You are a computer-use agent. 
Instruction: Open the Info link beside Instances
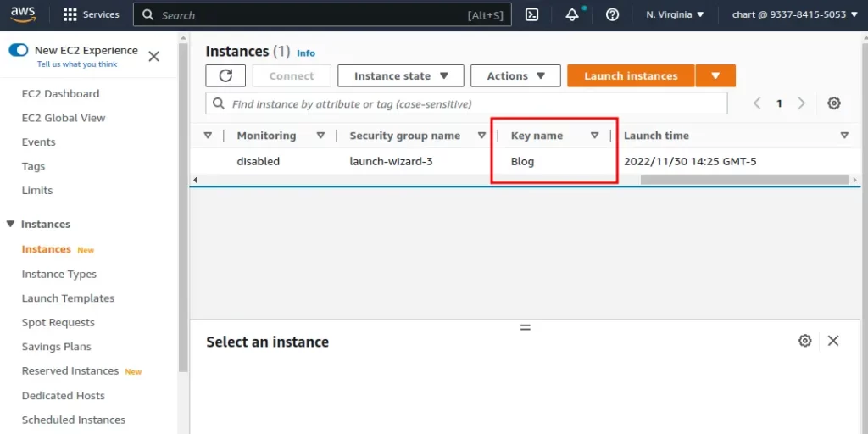click(306, 53)
